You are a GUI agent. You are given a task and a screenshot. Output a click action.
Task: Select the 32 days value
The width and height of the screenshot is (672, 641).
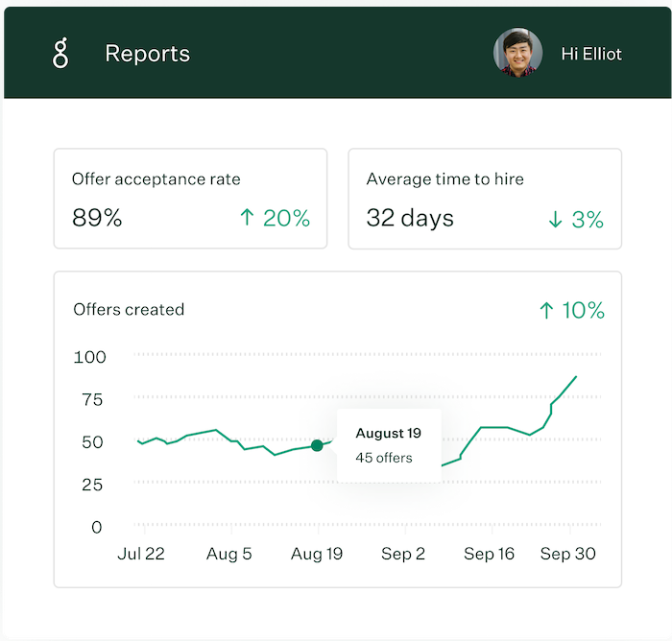pyautogui.click(x=410, y=218)
